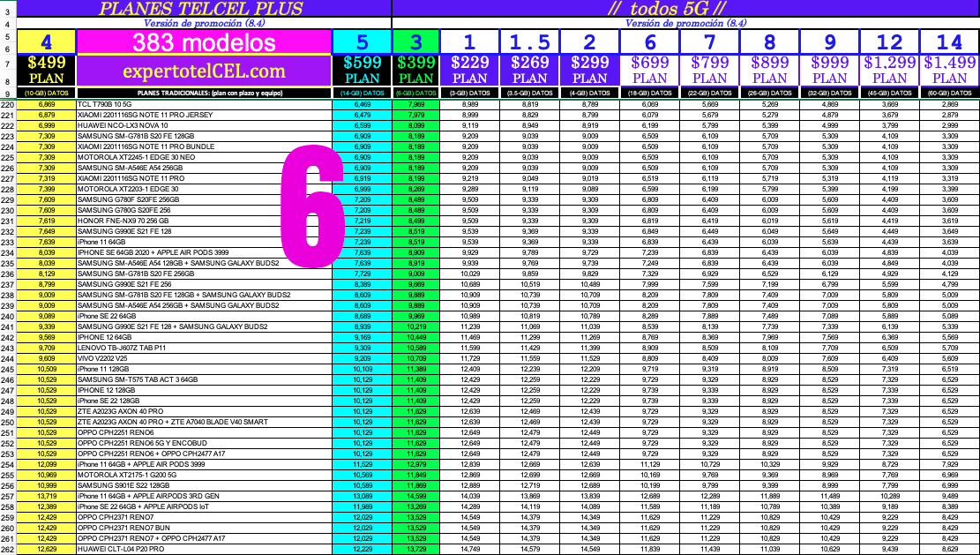Click 'SAMSUNG G990E S21 FE 128 + SAMSUNG GALAXY BUDS2'
This screenshot has width=980, height=555.
coord(204,326)
